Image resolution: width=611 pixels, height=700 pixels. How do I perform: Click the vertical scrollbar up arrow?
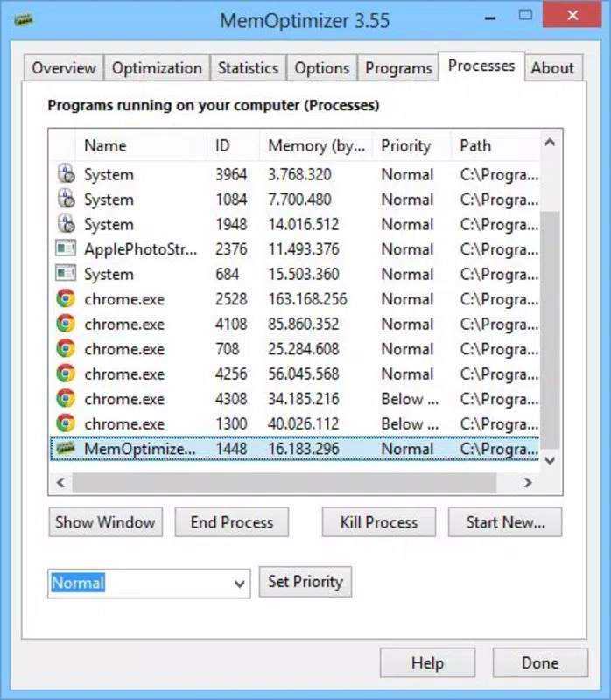(x=551, y=143)
